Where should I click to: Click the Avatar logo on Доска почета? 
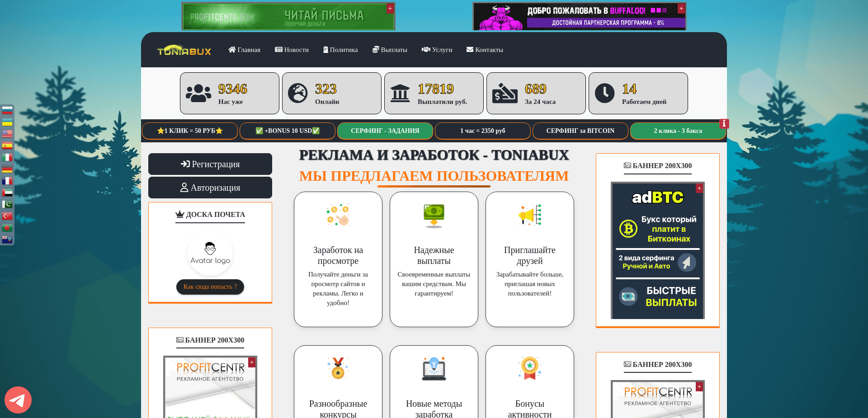[210, 253]
